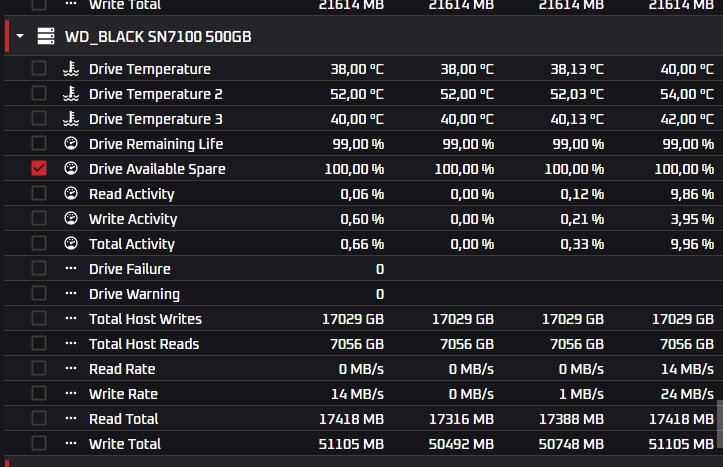The width and height of the screenshot is (723, 467).
Task: Select the Total Activity label
Action: point(132,244)
